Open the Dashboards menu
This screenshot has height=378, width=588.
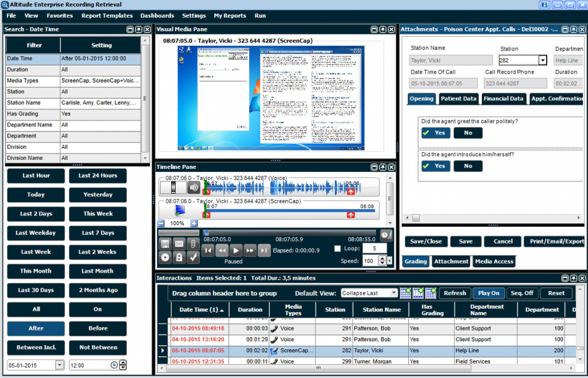157,16
